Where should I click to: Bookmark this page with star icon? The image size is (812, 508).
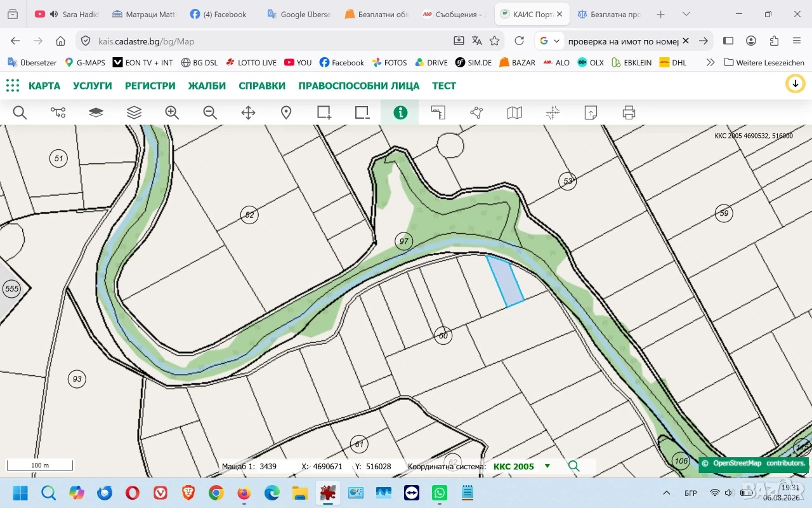494,41
